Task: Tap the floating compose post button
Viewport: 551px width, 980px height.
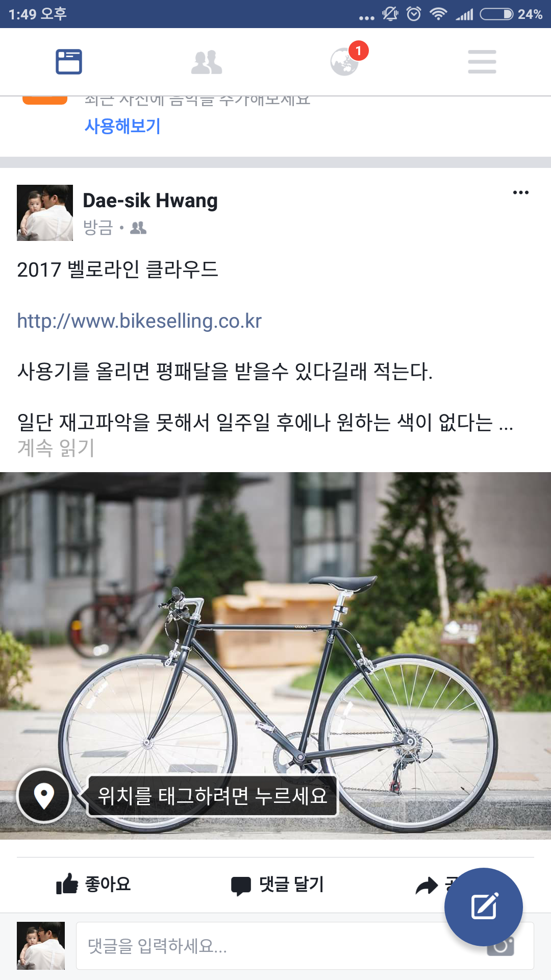Action: pyautogui.click(x=484, y=907)
